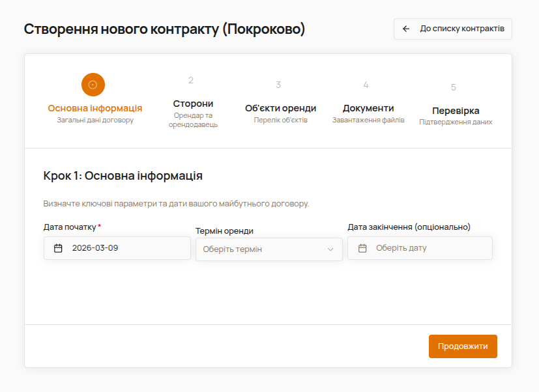Expand the Оберіть дату date picker

click(420, 247)
